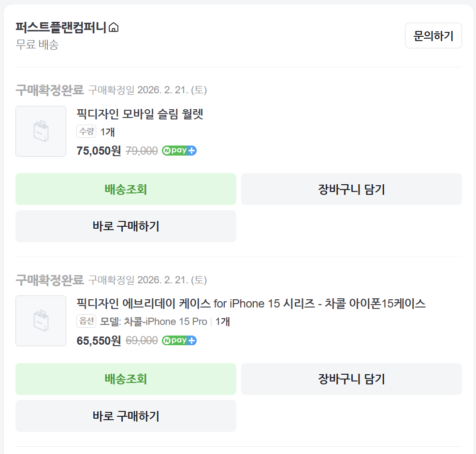Open the 에브리데이 케이스 product thumbnail

click(41, 321)
